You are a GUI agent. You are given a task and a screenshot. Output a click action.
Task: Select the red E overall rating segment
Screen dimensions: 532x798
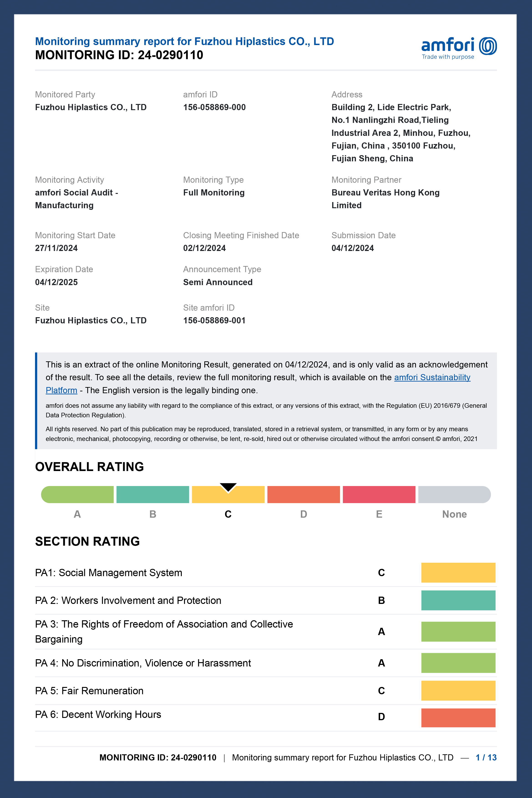pos(379,494)
